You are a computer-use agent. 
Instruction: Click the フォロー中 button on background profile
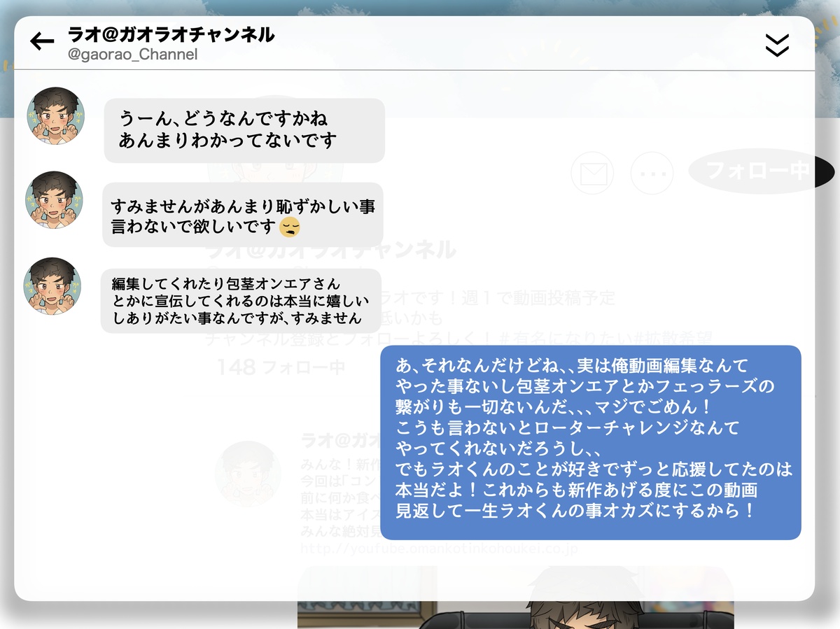762,171
